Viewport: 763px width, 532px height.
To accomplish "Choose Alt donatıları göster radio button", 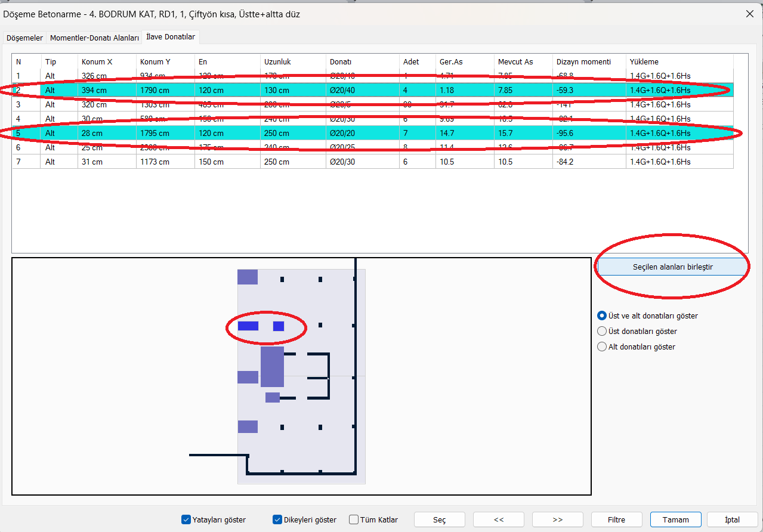I will point(602,347).
